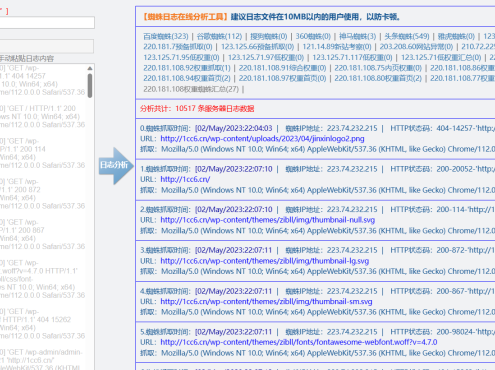Select the 220.181.108.80权重首页(2) link
Viewport: 495px width, 370px height.
tap(378, 78)
